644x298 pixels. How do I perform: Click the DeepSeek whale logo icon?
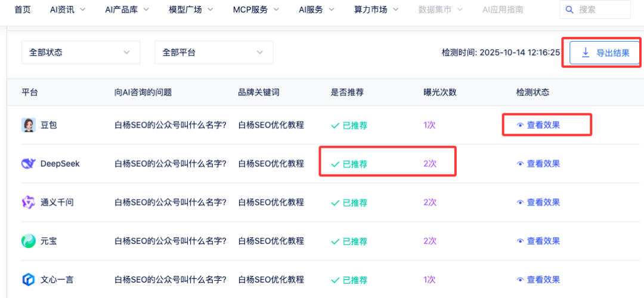(x=29, y=164)
